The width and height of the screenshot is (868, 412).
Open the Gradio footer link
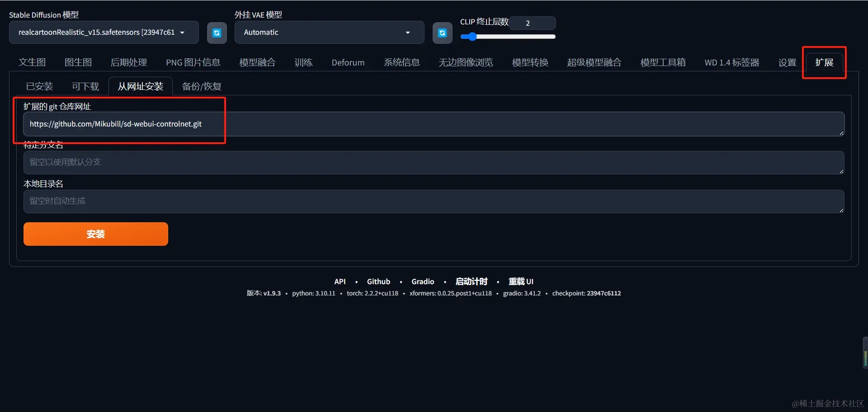423,281
